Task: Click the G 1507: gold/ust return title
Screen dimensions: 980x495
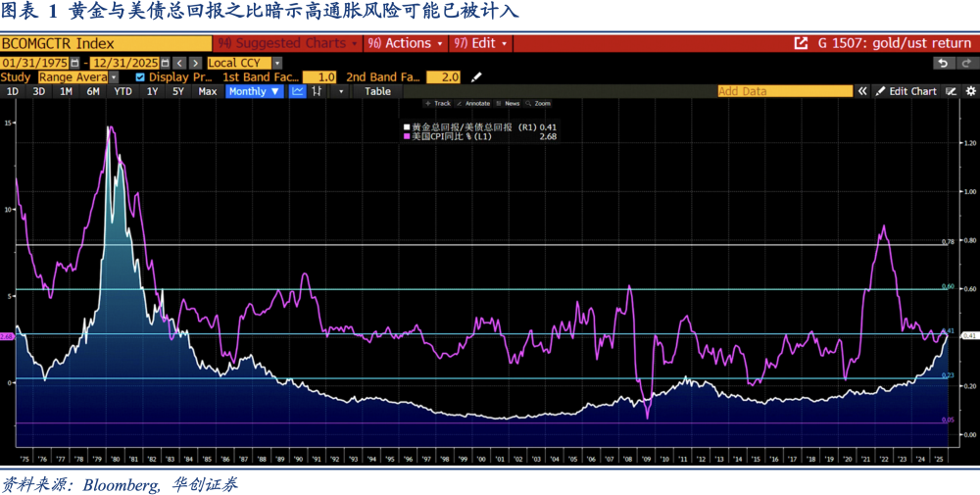Action: 895,43
